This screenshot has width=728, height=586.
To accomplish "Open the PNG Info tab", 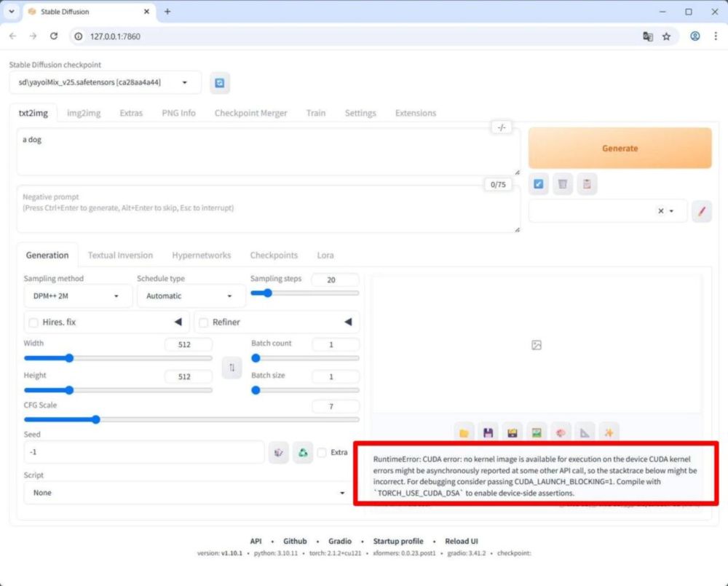I will (178, 114).
